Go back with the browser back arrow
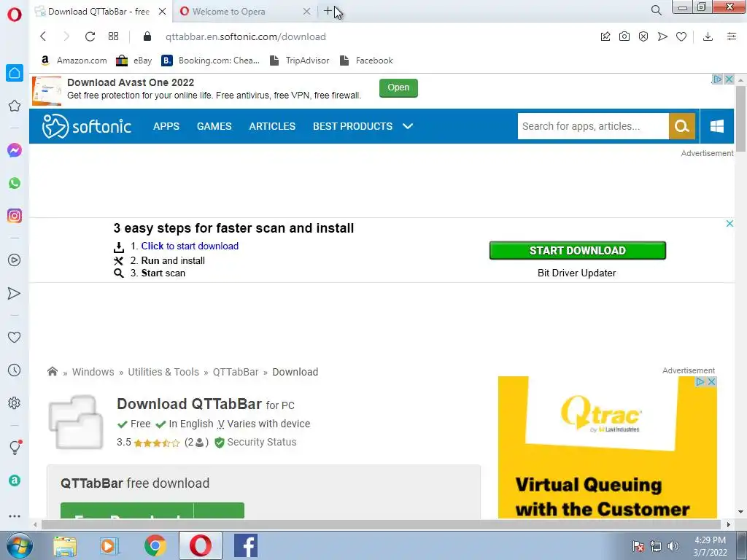Screen dimensions: 747x560 [x=43, y=36]
